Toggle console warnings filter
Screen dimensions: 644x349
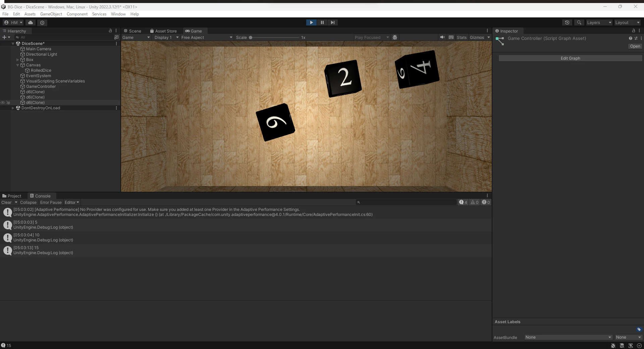tap(475, 202)
